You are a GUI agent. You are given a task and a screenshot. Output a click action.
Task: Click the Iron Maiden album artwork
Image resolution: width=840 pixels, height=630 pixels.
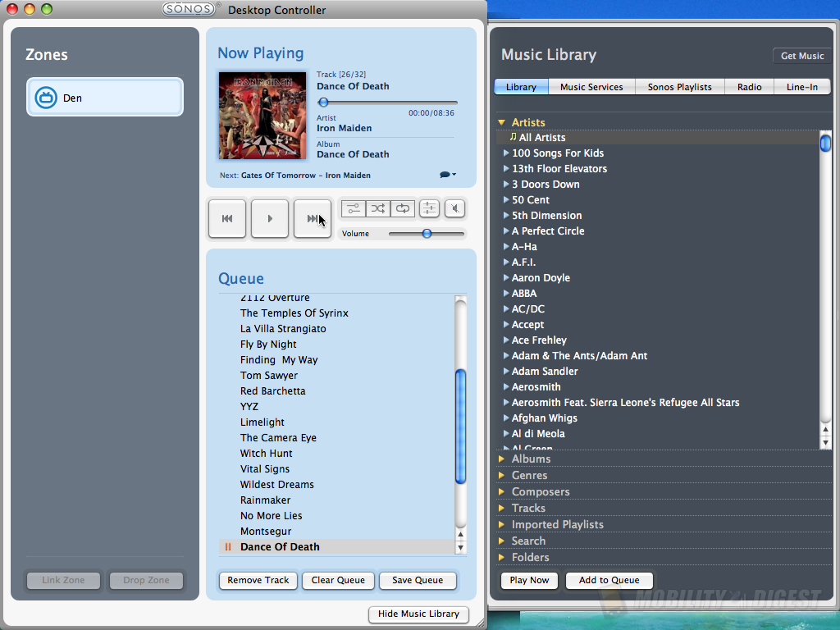click(262, 116)
